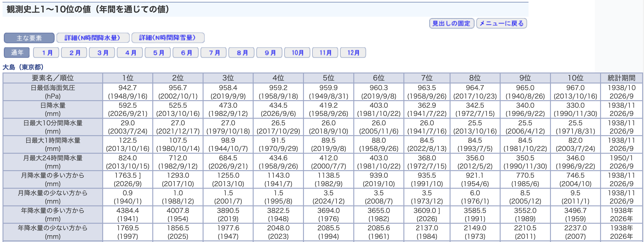Switch to the 6月 tab
The height and width of the screenshot is (242, 644).
186,53
